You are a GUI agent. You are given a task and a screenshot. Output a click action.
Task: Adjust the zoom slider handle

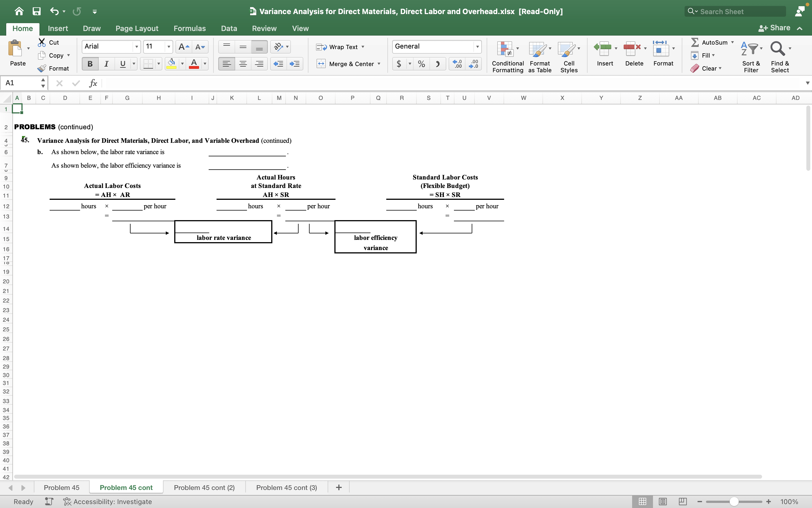click(734, 501)
